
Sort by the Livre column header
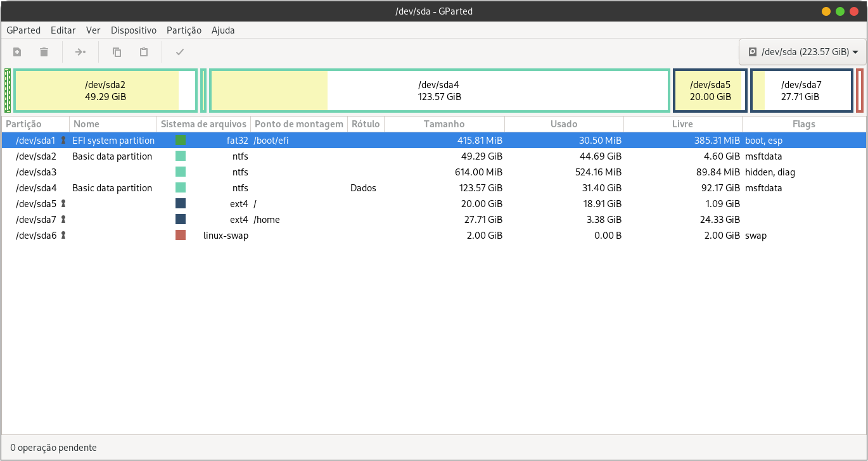(682, 124)
